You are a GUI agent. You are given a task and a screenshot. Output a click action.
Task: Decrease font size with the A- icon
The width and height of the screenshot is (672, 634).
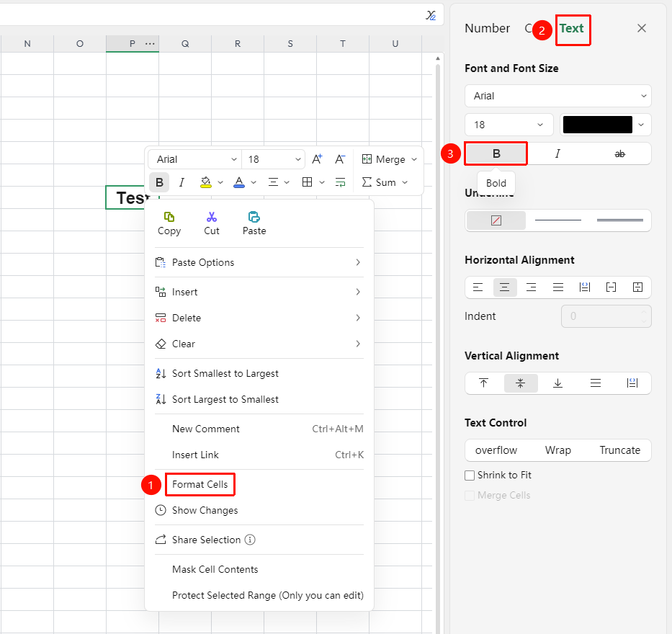coord(340,159)
